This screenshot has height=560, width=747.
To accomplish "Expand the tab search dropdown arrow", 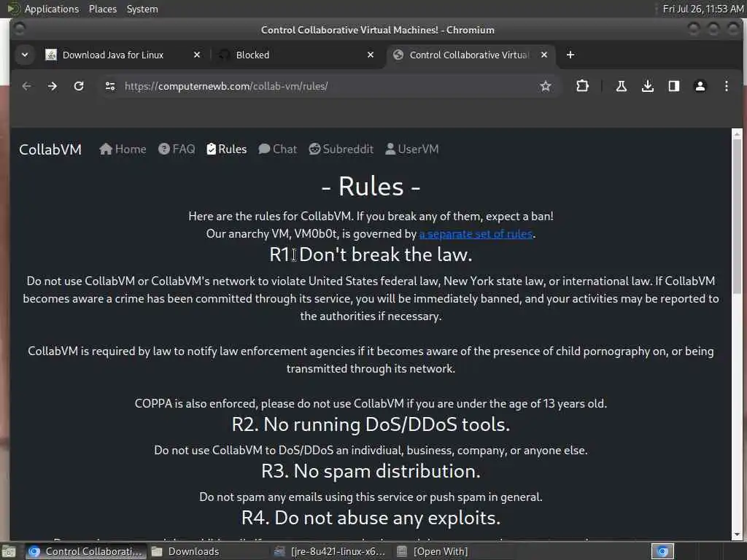I will [x=25, y=55].
